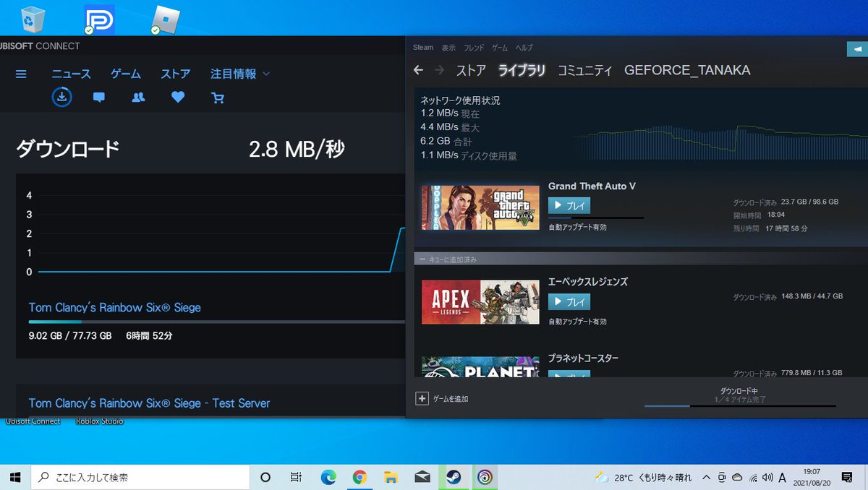
Task: Open GEFORCE_TANAKA profile tab
Action: point(687,70)
